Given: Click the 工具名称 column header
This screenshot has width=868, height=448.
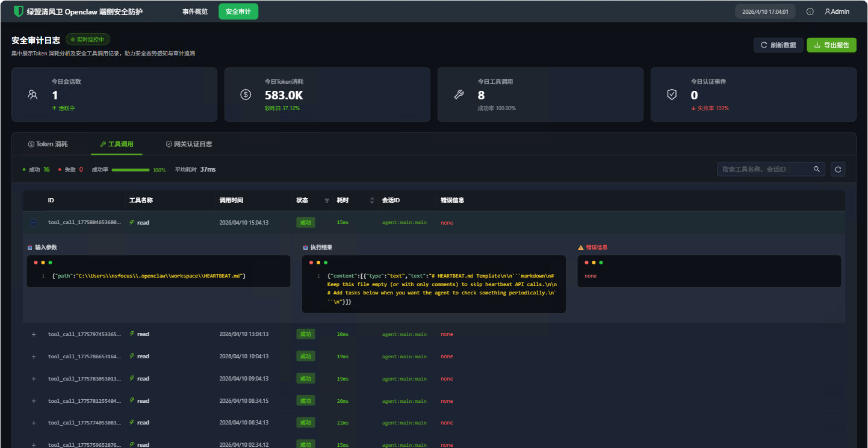Looking at the screenshot, I should 141,201.
